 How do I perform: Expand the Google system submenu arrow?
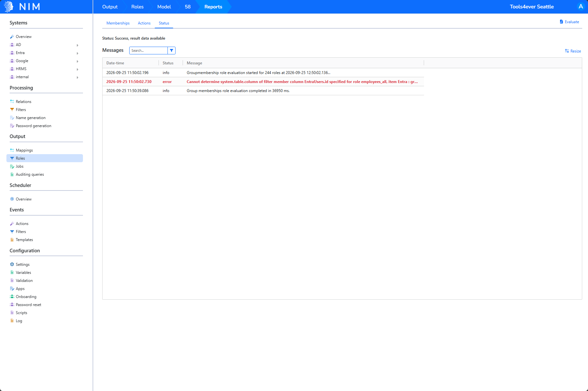click(x=77, y=61)
